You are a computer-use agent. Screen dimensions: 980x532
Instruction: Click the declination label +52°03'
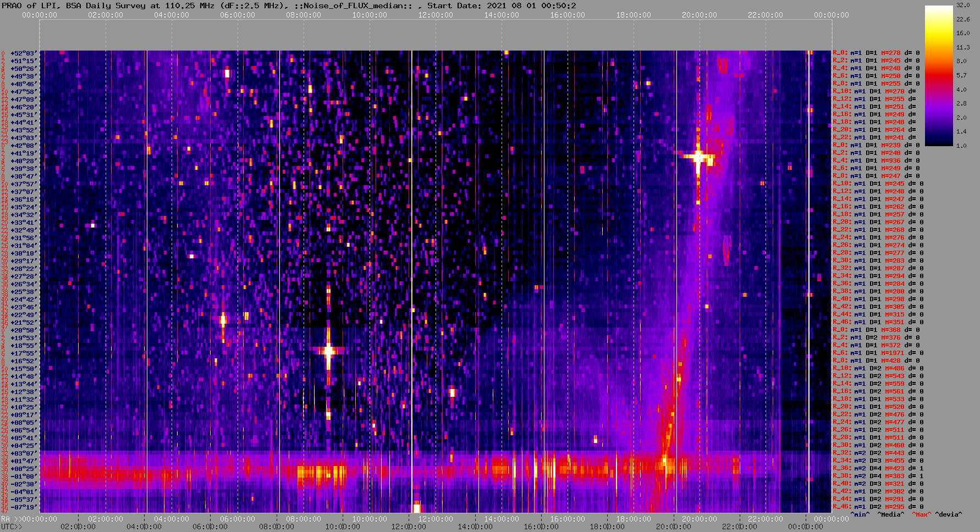(x=23, y=53)
